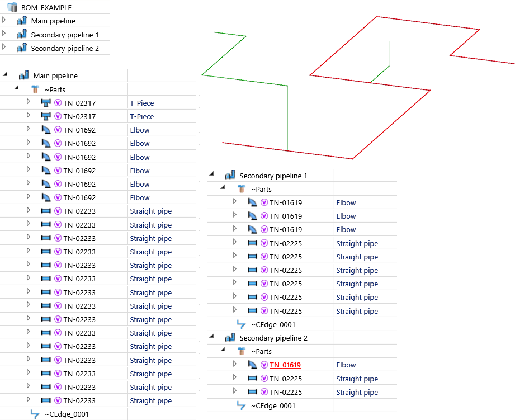Click the pipeline icon of the collapsed Secondary pipeline 1 row
Screen dimensions: 515x420
click(x=22, y=34)
